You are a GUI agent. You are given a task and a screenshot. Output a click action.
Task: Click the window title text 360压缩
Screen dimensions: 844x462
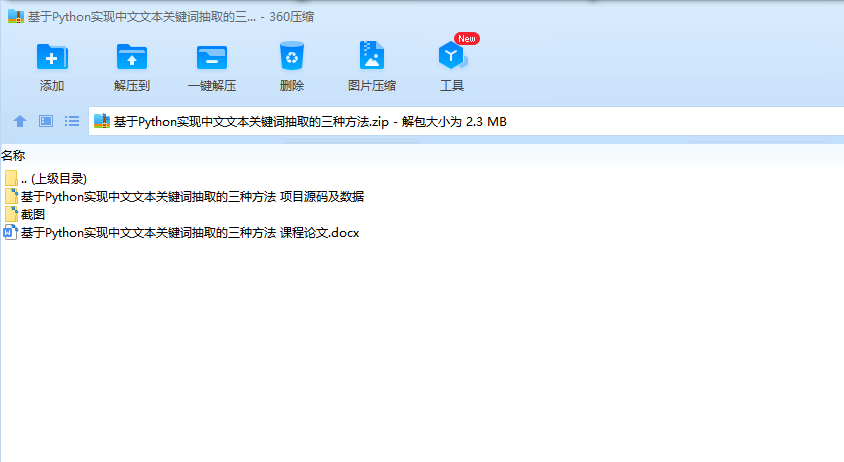click(291, 17)
